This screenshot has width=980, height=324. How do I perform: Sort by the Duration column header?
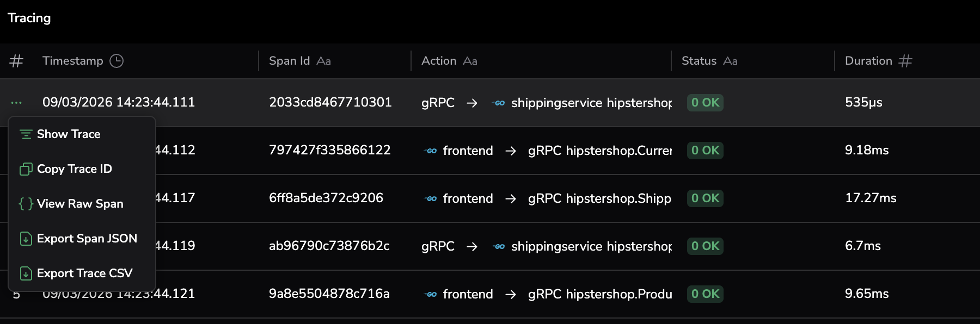[868, 61]
